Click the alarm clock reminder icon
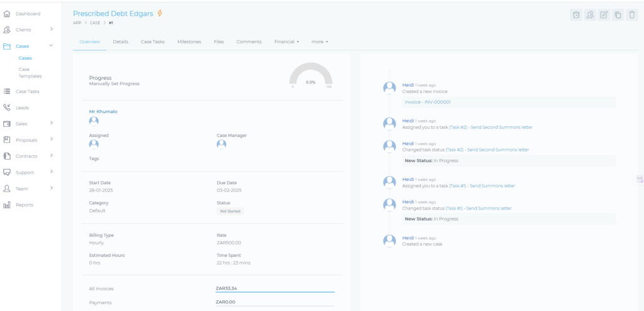Screen dimensions: 644x311 click(576, 15)
